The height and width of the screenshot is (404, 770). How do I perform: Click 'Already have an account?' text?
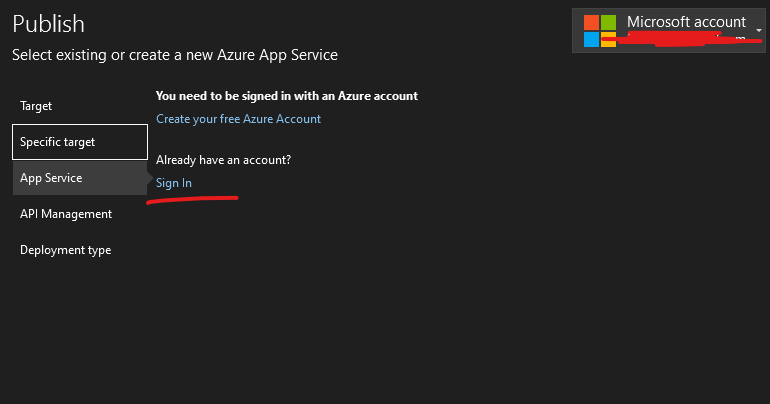[223, 160]
